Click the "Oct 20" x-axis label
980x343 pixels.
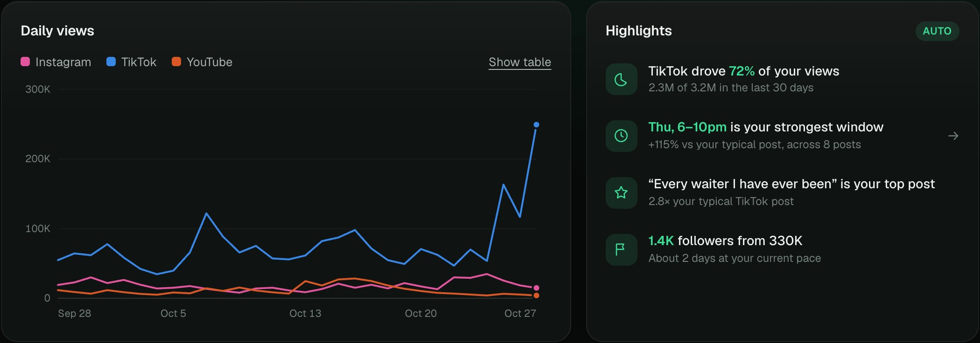tap(421, 314)
